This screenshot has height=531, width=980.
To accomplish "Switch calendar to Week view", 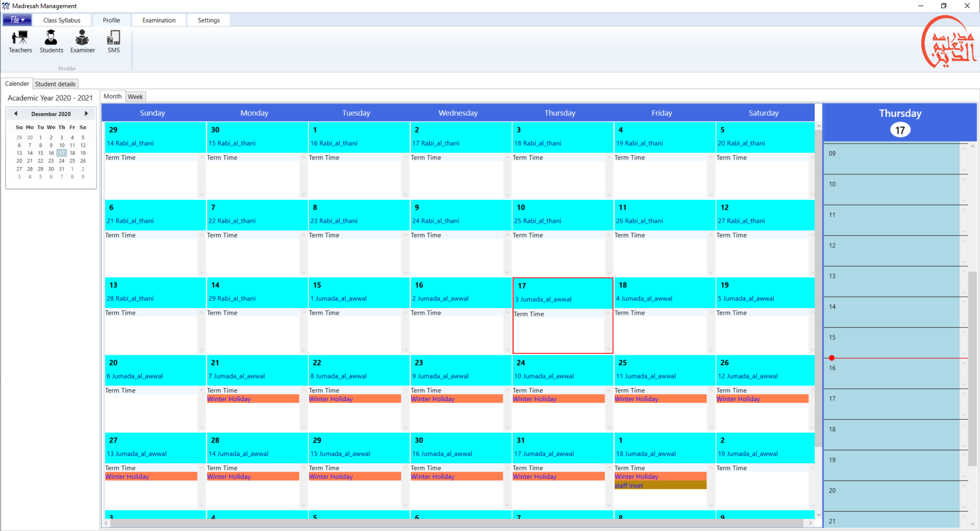I will 135,97.
